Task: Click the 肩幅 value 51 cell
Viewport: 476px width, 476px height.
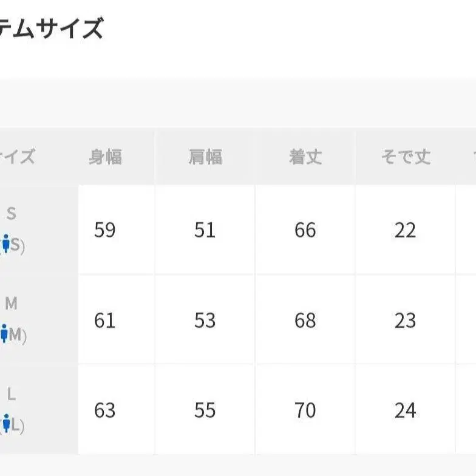Action: [205, 229]
